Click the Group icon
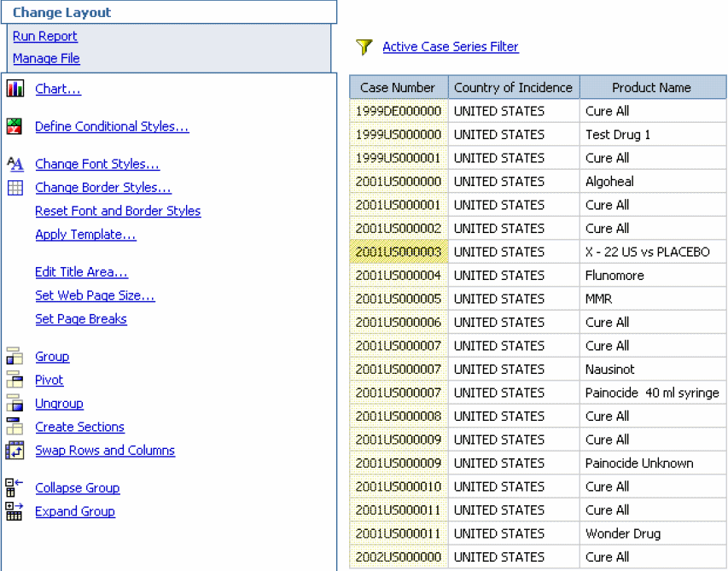The height and width of the screenshot is (571, 728). point(15,356)
